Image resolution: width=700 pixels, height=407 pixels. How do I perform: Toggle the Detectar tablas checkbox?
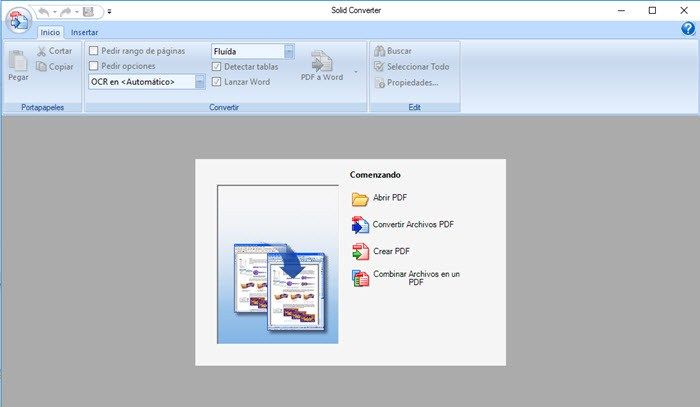pyautogui.click(x=217, y=66)
